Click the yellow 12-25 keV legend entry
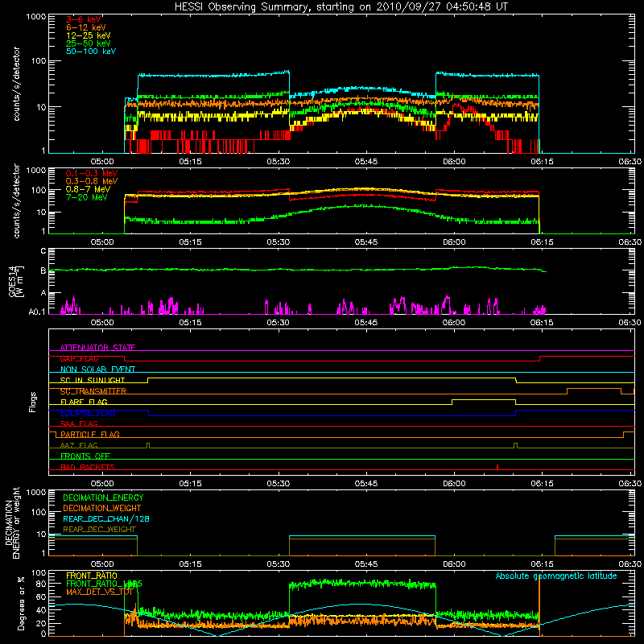This screenshot has width=644, height=644. point(89,35)
